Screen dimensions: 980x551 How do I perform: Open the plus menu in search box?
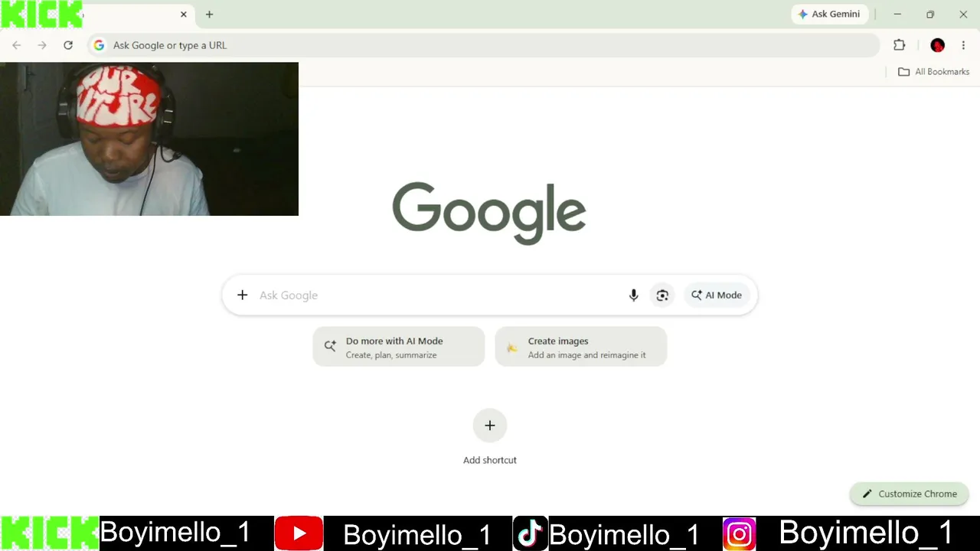(x=242, y=295)
